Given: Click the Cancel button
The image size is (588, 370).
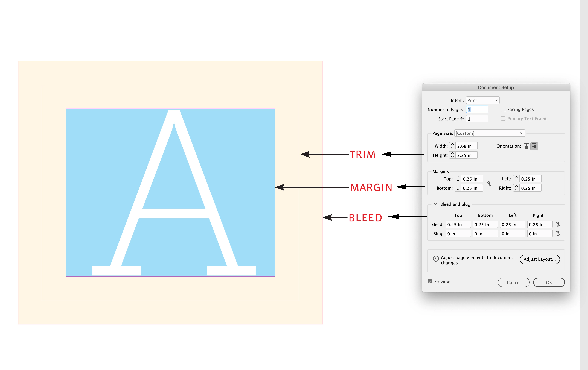Looking at the screenshot, I should point(514,282).
